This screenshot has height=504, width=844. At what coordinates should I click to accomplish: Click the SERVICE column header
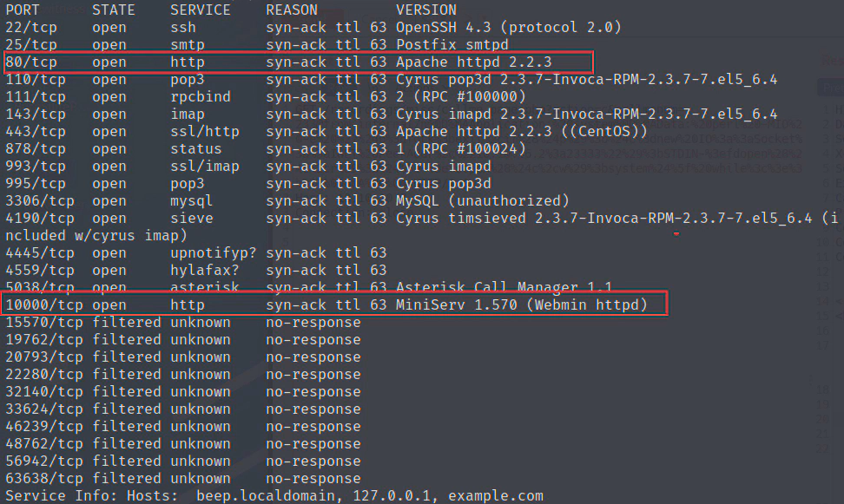point(201,10)
